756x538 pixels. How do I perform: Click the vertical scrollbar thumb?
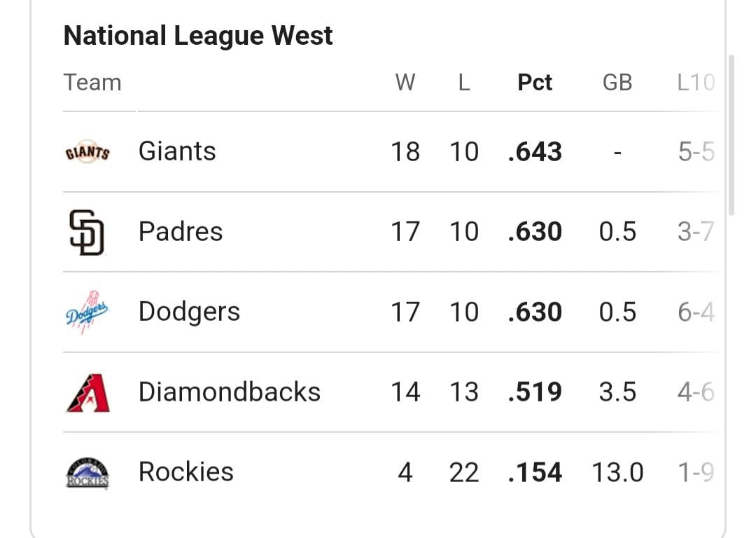coord(731,136)
